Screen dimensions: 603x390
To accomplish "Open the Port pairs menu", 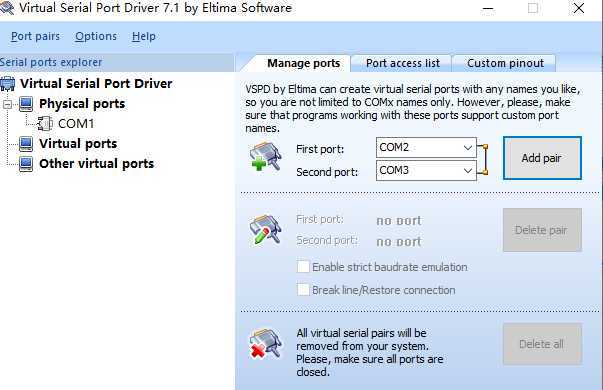I will [35, 36].
